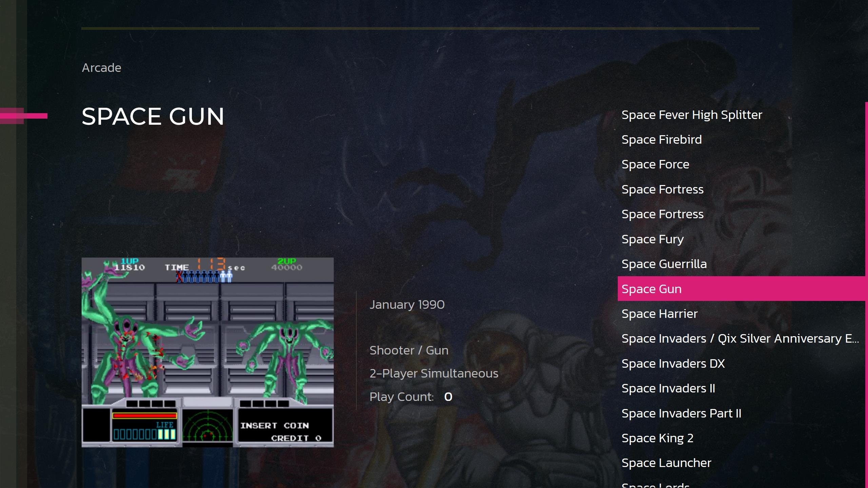Image resolution: width=868 pixels, height=488 pixels.
Task: Launch the highlighted Space Gun entry
Action: 742,289
